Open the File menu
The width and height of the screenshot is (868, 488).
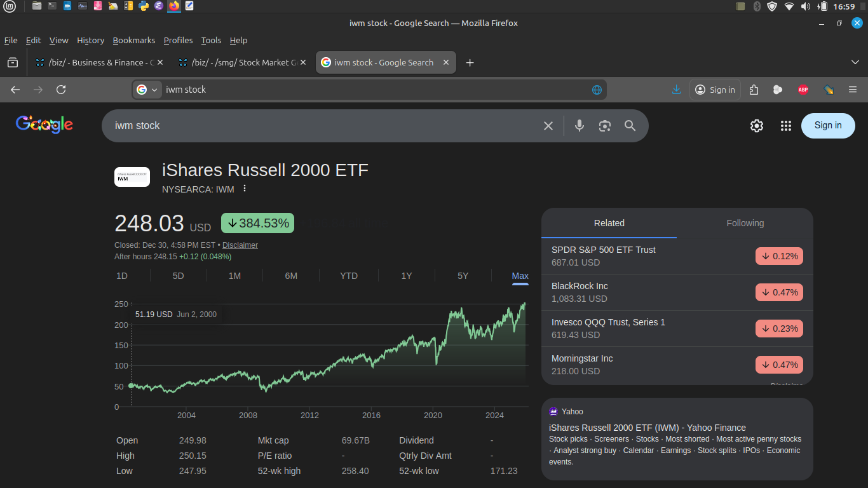[11, 40]
